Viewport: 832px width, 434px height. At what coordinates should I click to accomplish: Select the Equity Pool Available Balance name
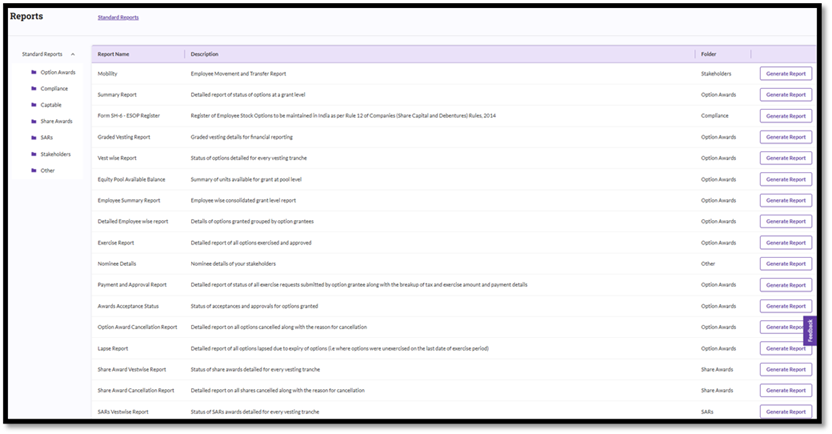click(x=131, y=179)
